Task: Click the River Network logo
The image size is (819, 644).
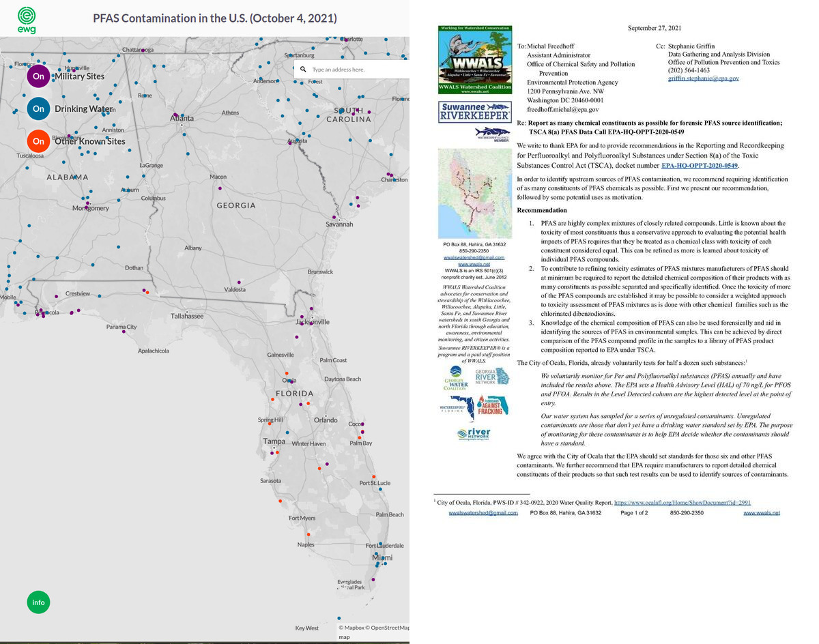Action: coord(474,435)
